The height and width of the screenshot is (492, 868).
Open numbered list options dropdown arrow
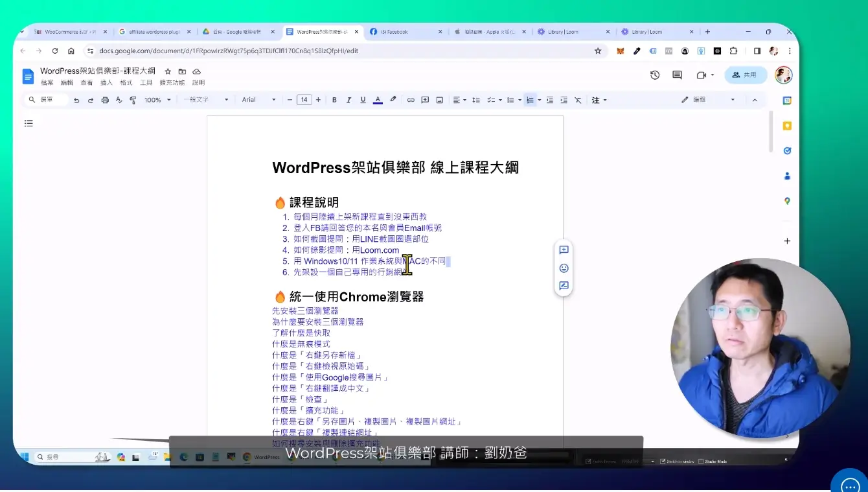pyautogui.click(x=539, y=100)
